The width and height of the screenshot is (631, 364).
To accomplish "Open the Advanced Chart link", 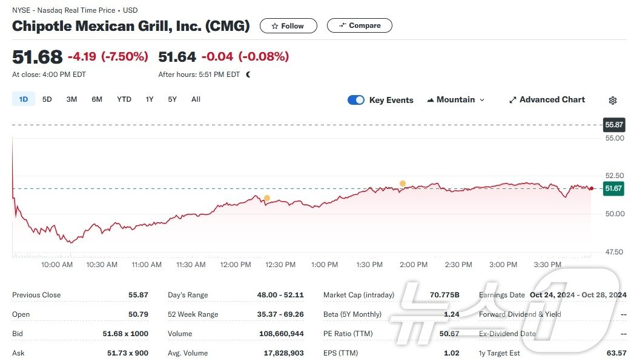I will pyautogui.click(x=552, y=100).
